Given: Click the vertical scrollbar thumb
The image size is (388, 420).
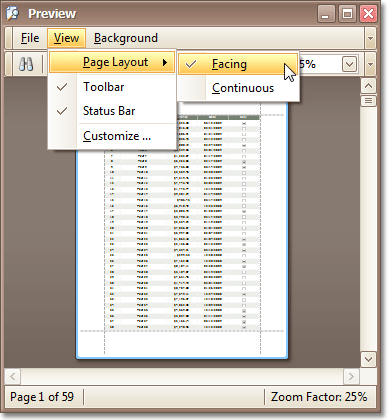Looking at the screenshot, I should click(368, 101).
